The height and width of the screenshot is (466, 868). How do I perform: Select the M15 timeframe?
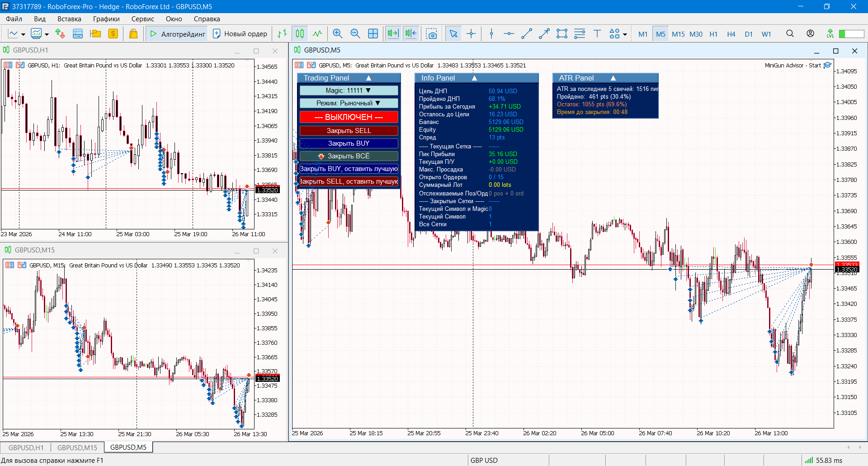(x=678, y=34)
